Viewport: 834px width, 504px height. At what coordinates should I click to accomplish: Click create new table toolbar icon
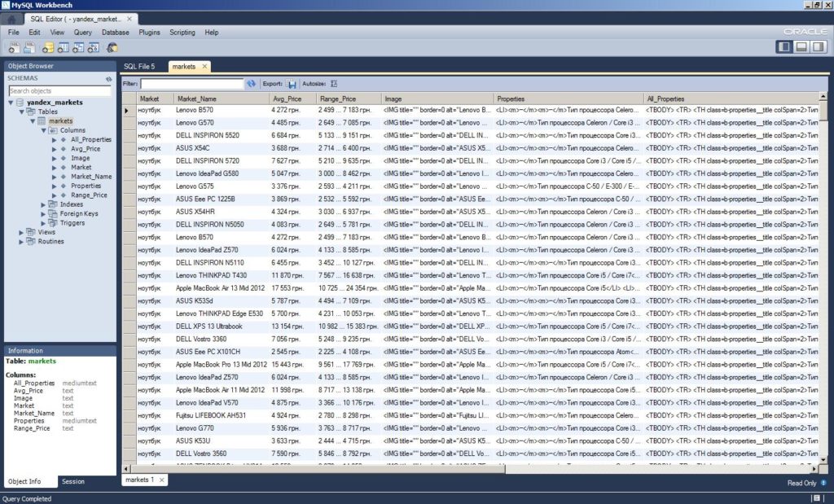tap(64, 48)
